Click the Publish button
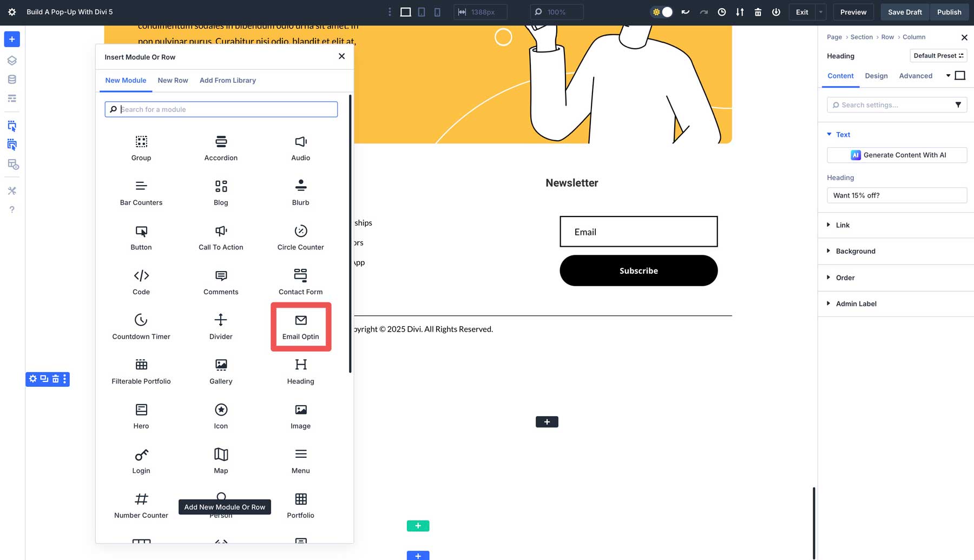This screenshot has width=974, height=560. [x=949, y=11]
